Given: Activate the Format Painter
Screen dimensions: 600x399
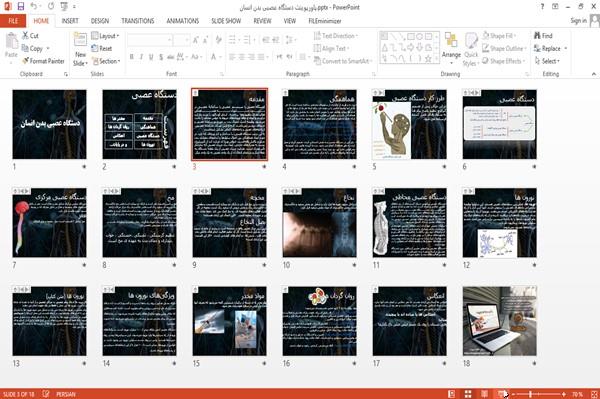Looking at the screenshot, I should pos(43,61).
